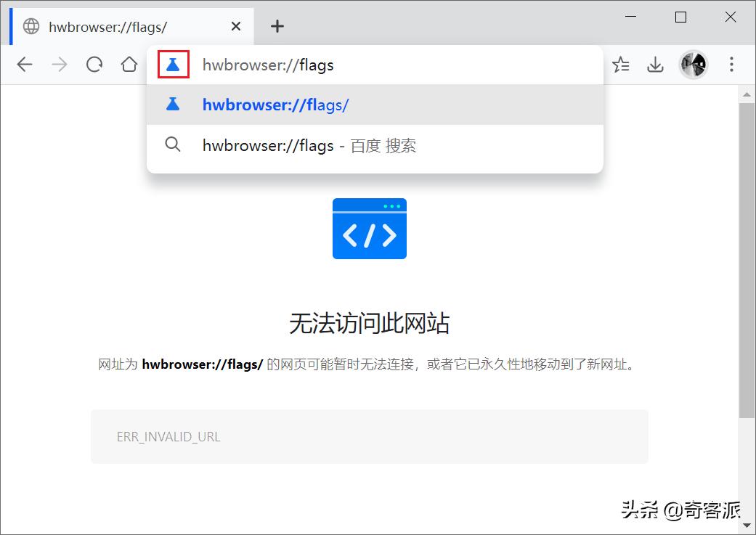Open the browser menu with three dots
This screenshot has height=535, width=756.
tap(731, 65)
